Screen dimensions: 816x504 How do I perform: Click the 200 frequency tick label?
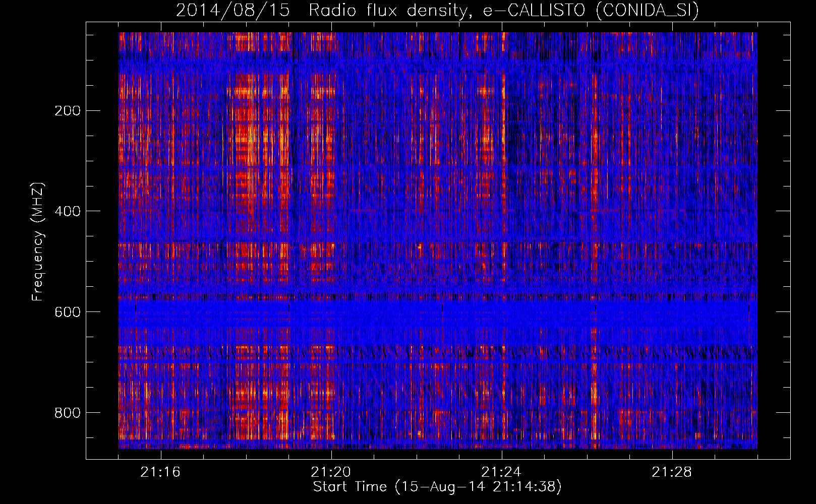point(68,110)
